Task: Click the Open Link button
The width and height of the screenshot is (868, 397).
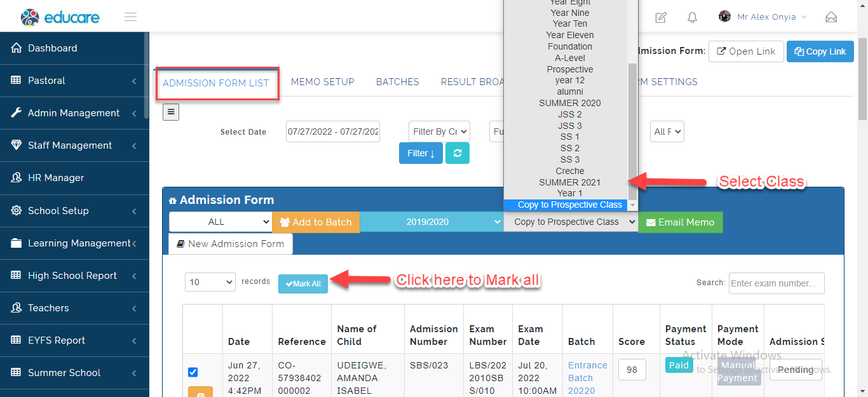Action: (x=746, y=51)
